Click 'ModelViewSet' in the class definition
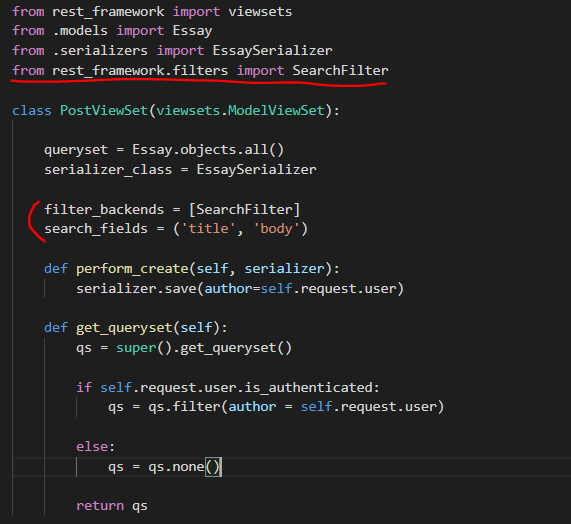The width and height of the screenshot is (571, 524). coord(276,110)
